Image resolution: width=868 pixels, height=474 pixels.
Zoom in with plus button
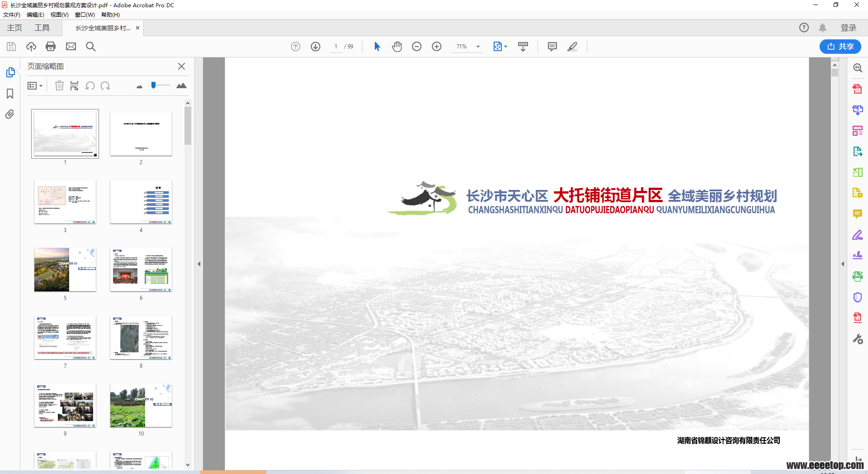(437, 47)
